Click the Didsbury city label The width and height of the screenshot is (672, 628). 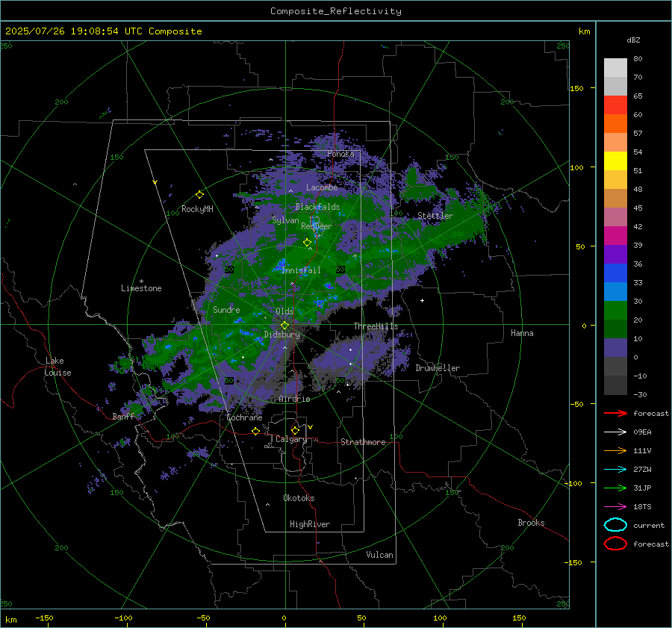tap(281, 335)
